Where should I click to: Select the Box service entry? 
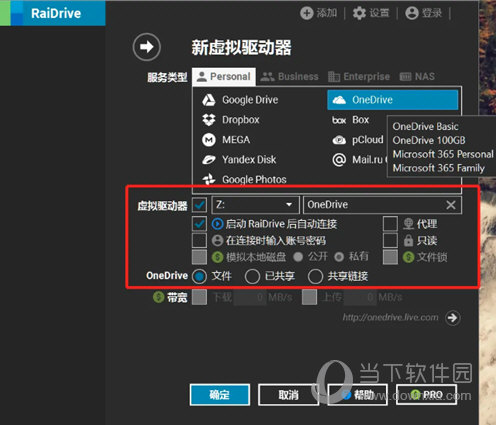(351, 120)
